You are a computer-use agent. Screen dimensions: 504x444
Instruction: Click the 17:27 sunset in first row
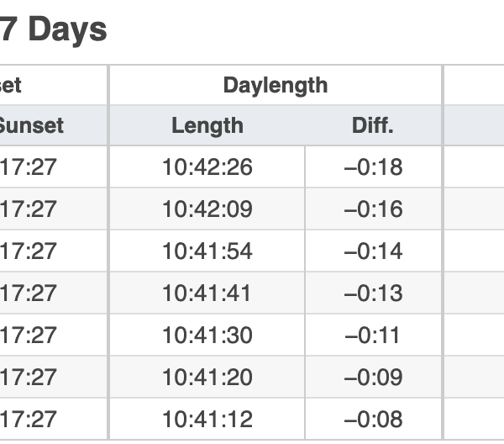29,167
